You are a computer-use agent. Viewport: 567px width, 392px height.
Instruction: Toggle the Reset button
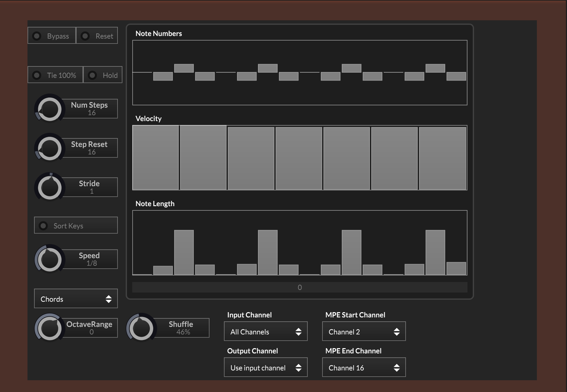coord(97,35)
